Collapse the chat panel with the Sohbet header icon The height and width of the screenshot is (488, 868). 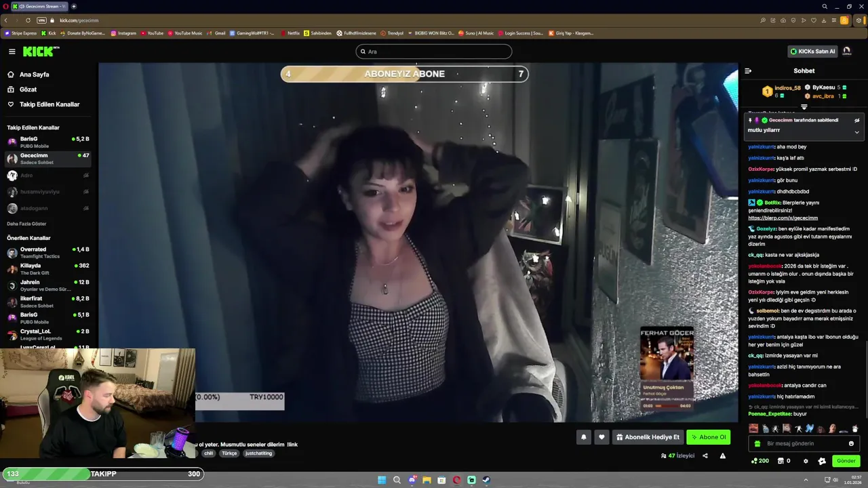pos(748,70)
